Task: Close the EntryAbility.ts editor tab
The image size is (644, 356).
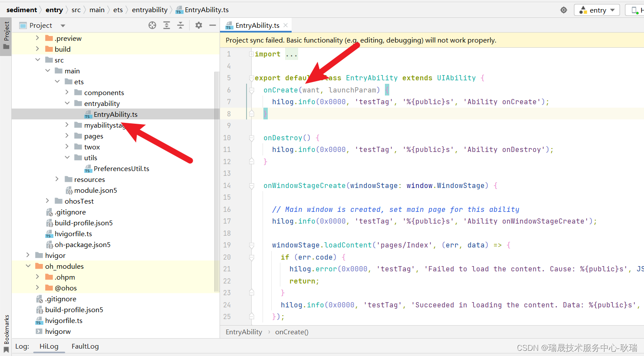Action: (x=286, y=25)
